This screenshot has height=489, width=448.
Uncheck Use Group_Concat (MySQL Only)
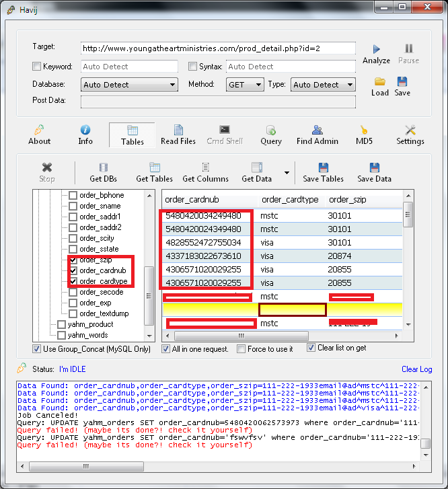click(x=36, y=348)
